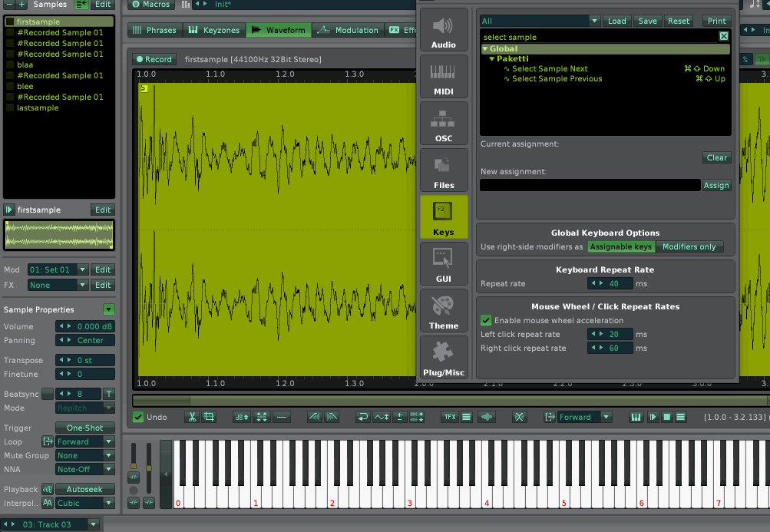The height and width of the screenshot is (532, 770).
Task: Click the Assign button
Action: [x=716, y=185]
